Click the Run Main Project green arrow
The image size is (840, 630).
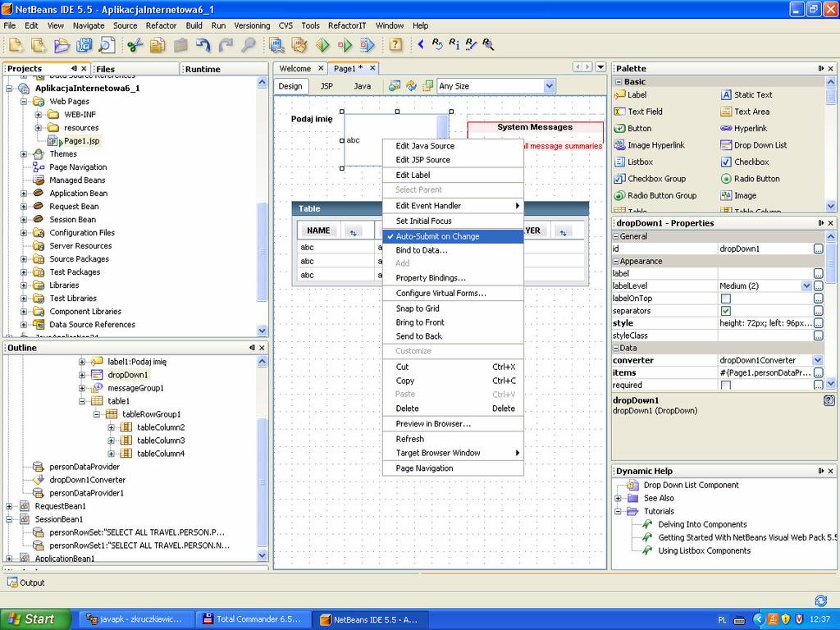(x=322, y=45)
